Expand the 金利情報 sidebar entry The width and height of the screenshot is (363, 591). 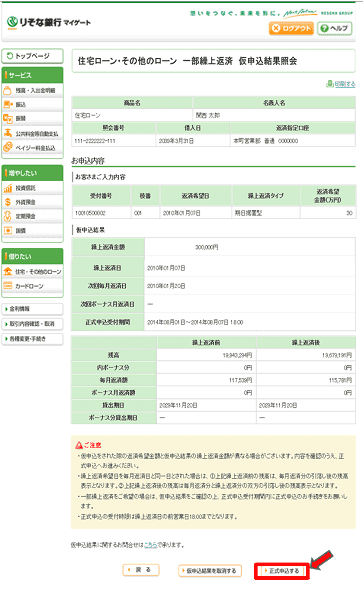pyautogui.click(x=32, y=309)
